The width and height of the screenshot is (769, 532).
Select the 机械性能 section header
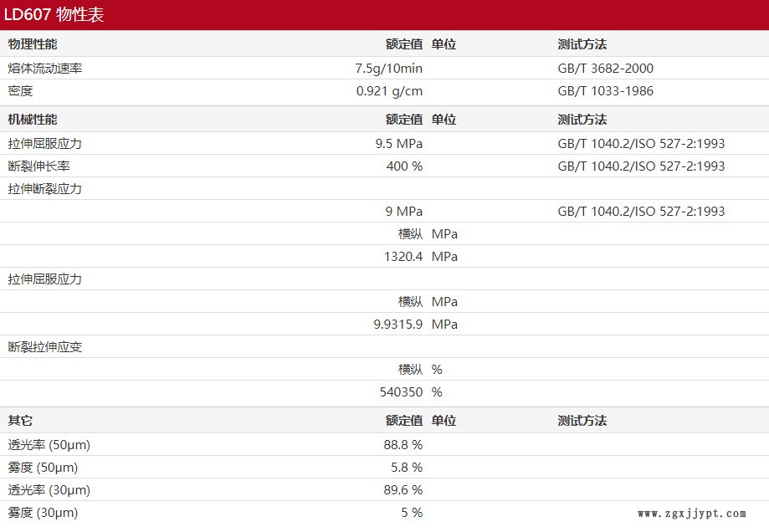tap(33, 120)
